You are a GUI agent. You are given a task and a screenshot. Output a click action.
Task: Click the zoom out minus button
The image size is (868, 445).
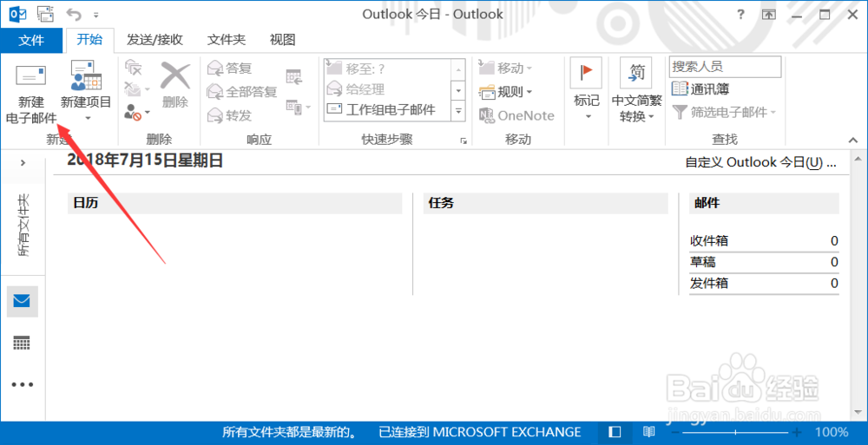(x=674, y=432)
